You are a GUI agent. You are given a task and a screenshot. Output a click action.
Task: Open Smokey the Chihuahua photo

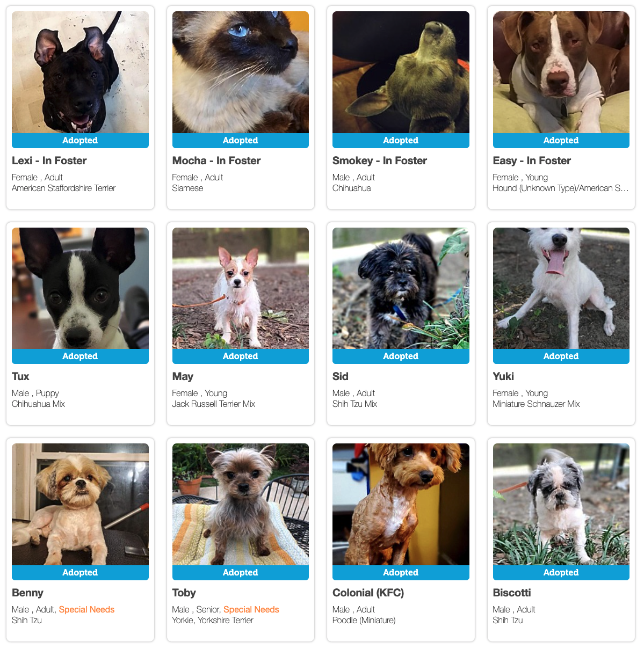point(401,72)
